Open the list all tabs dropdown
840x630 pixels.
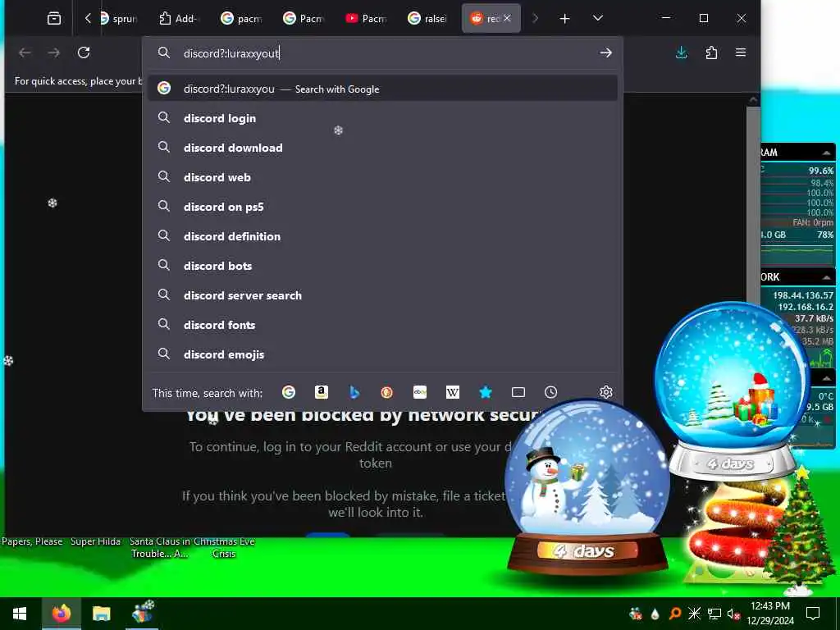coord(598,18)
